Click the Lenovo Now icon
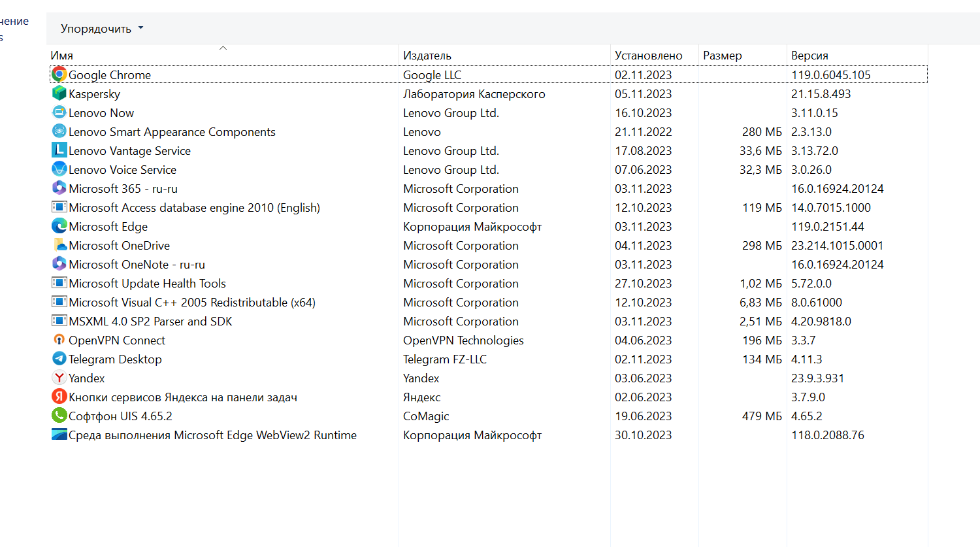Screen dimensions: 980x547 59,112
